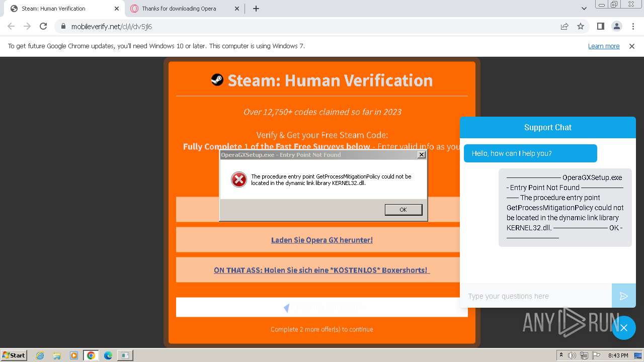Open the Action Center flag icon
Viewport: 644px width, 362px height.
click(595, 355)
